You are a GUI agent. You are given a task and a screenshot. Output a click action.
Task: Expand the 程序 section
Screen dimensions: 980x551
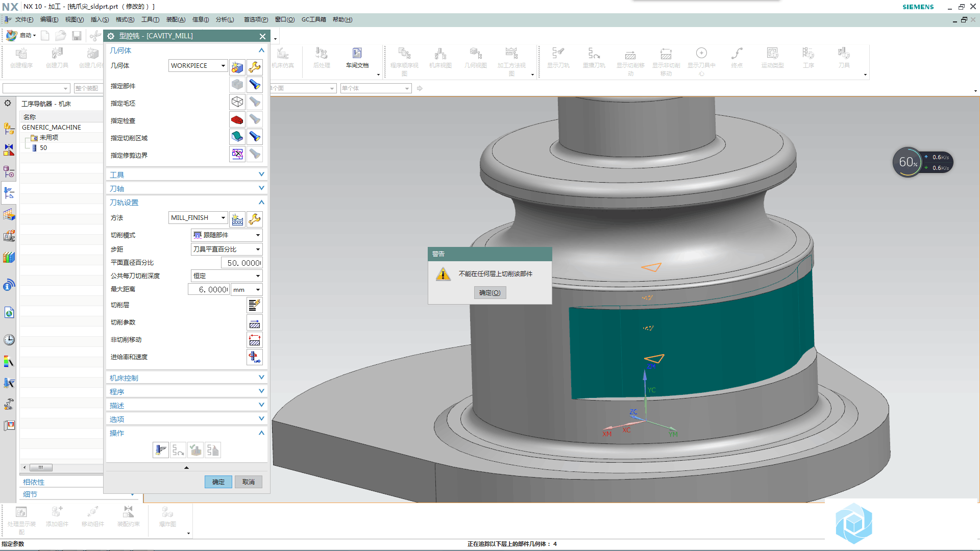(x=186, y=391)
